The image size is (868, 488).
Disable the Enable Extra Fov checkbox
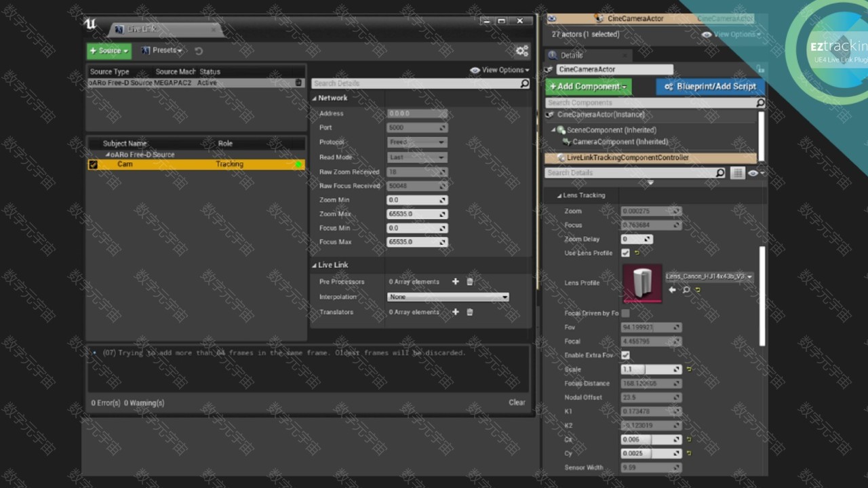[625, 355]
